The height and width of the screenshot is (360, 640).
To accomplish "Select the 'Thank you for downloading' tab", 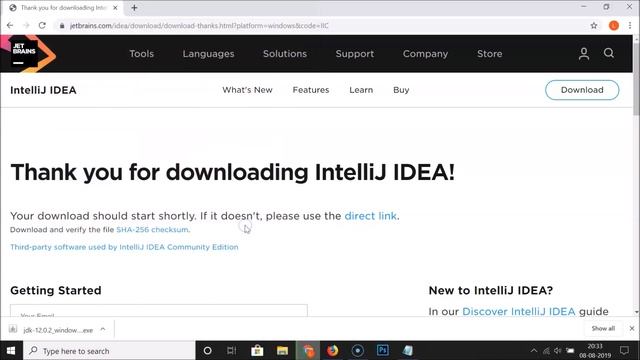I will click(x=63, y=8).
